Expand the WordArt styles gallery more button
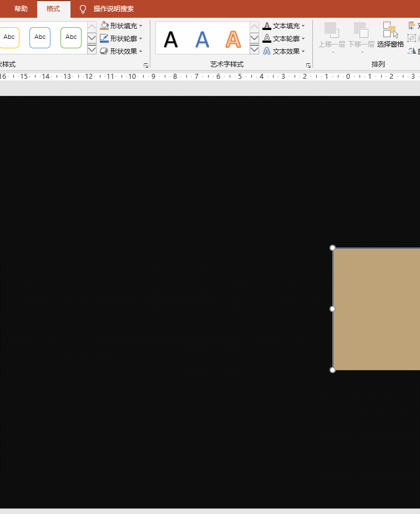Screen dimensions: 420x514 coord(254,50)
